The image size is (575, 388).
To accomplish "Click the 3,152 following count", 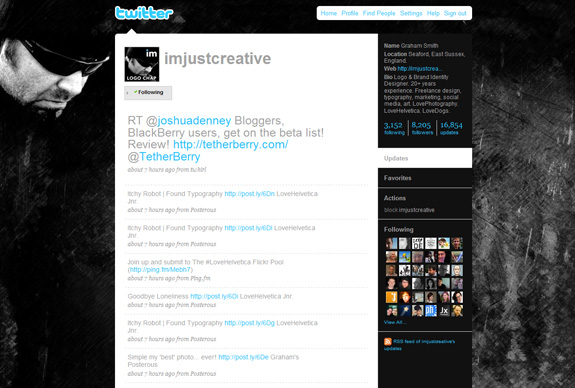I will 394,128.
